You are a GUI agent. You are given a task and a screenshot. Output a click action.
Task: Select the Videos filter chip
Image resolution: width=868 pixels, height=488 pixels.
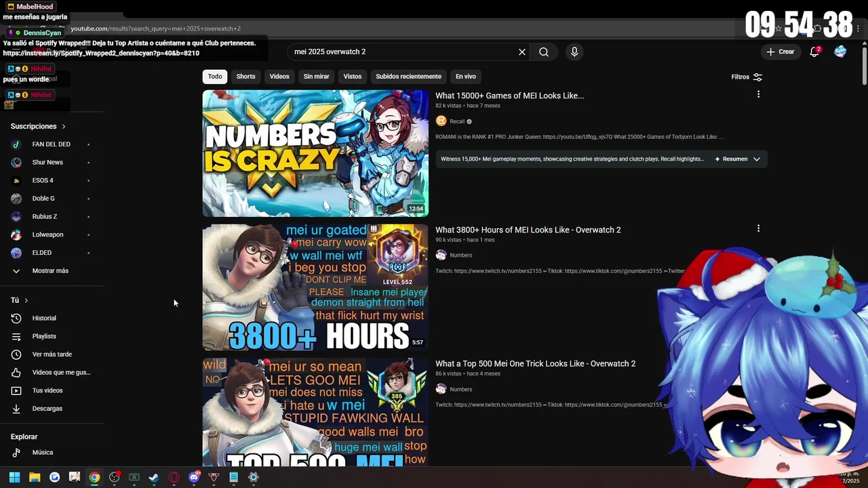tap(279, 77)
